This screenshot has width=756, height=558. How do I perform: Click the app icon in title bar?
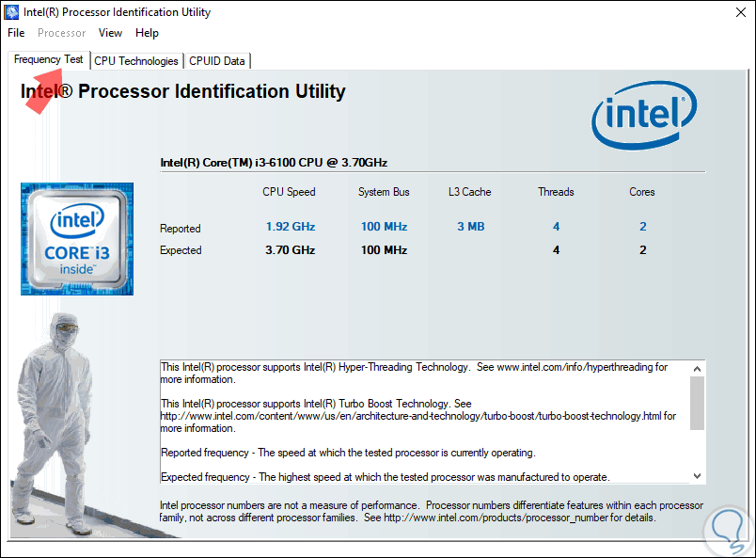click(x=11, y=12)
